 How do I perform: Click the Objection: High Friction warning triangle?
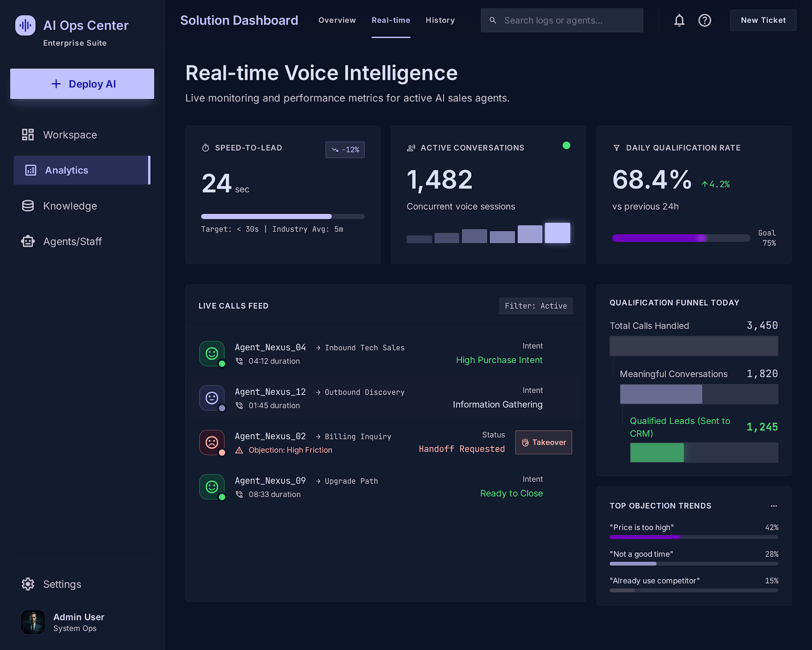click(x=239, y=450)
